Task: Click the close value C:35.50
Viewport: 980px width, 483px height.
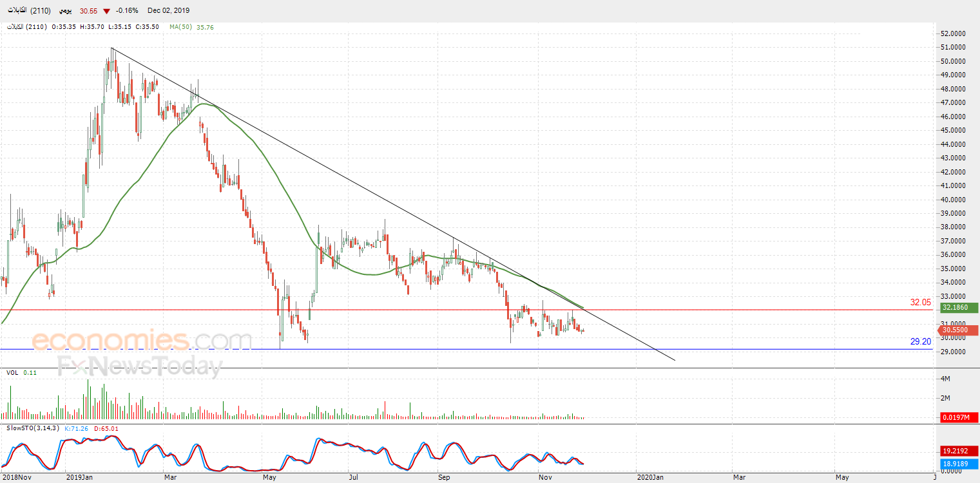Action: pos(149,27)
